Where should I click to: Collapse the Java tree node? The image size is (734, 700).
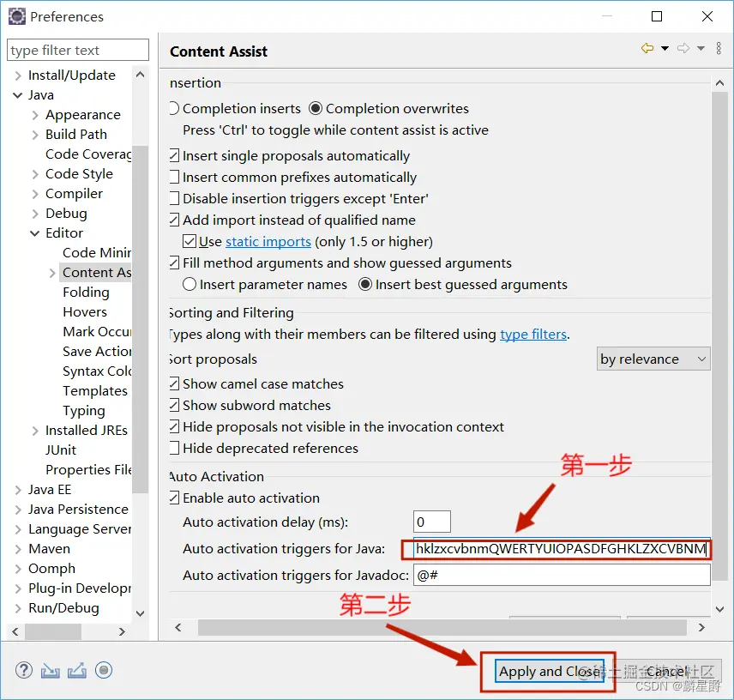coord(18,95)
